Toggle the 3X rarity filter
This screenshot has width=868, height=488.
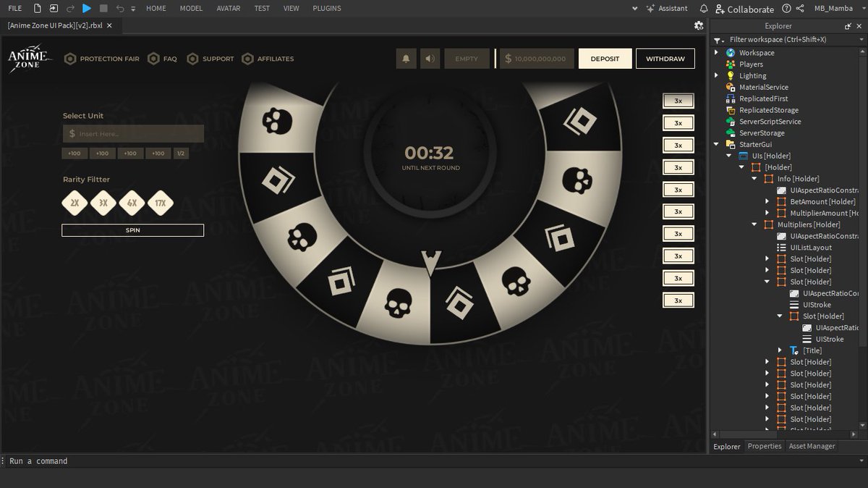tap(103, 203)
